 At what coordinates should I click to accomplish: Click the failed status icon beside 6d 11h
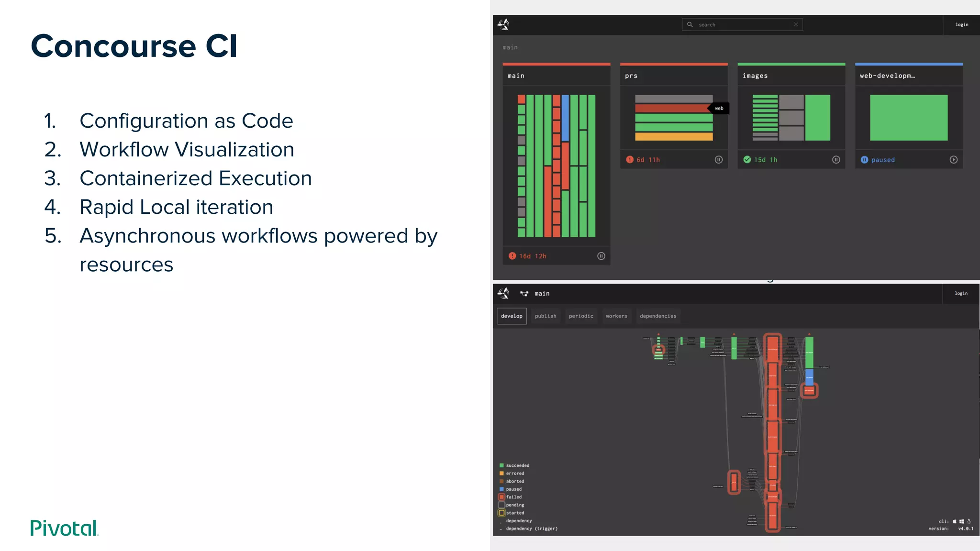pyautogui.click(x=630, y=160)
